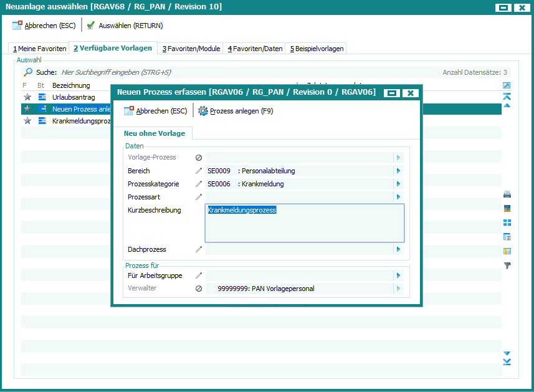Click Abbrechen (ESC) in the dialog
534x392 pixels.
pyautogui.click(x=155, y=111)
